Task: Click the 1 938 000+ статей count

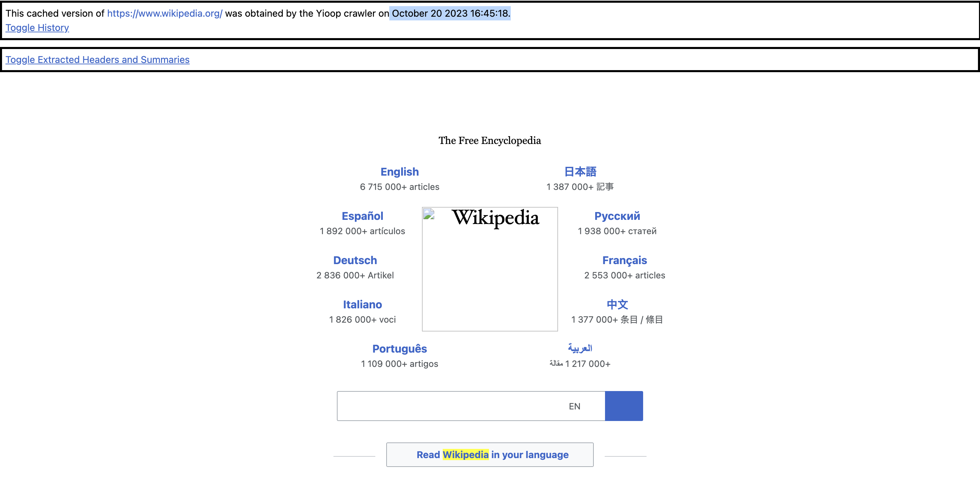Action: point(617,231)
